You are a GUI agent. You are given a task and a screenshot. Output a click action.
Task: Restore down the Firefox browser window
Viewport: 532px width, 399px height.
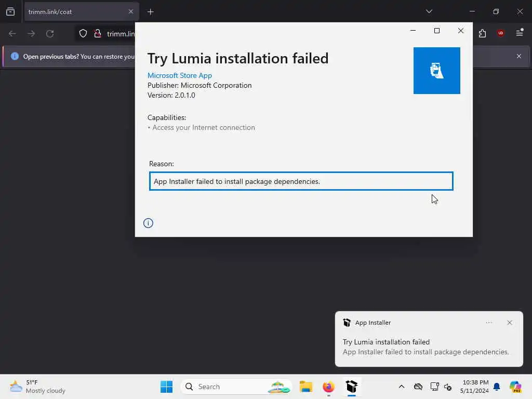tap(496, 11)
